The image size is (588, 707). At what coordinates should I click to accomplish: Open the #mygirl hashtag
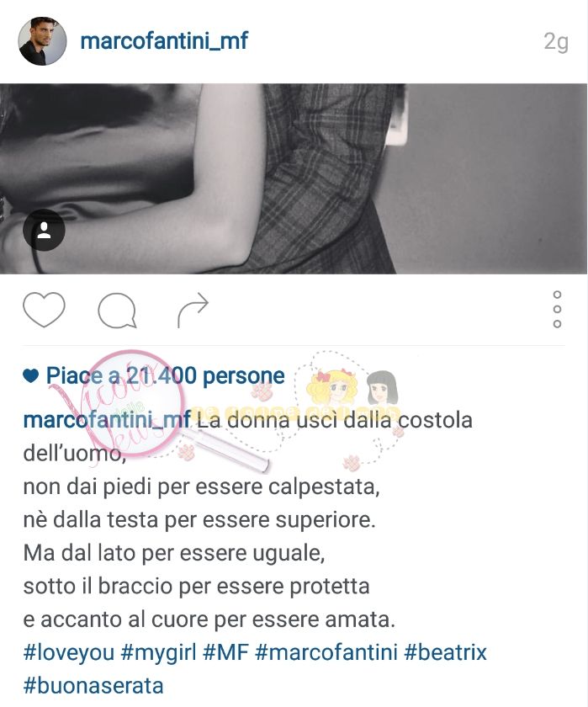tap(159, 652)
